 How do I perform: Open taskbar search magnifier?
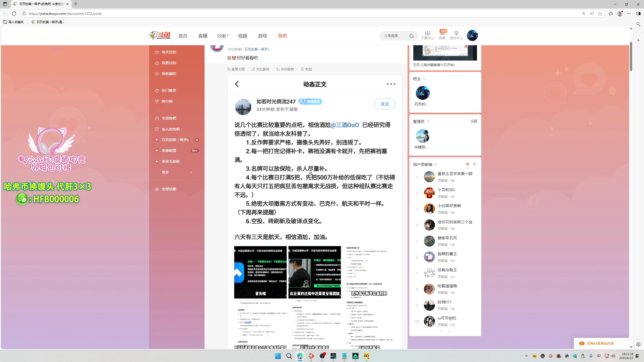289,356
